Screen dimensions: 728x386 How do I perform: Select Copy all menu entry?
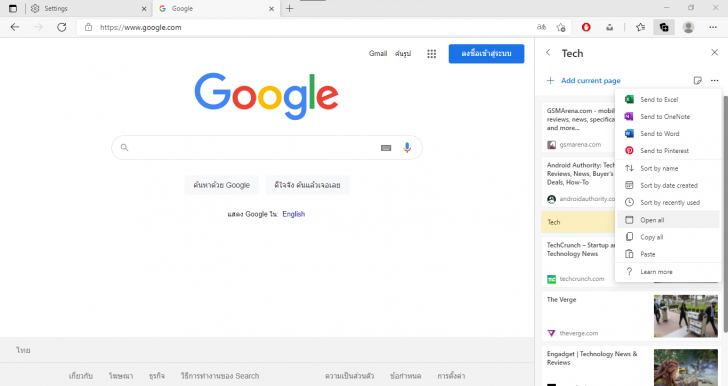[x=668, y=237]
